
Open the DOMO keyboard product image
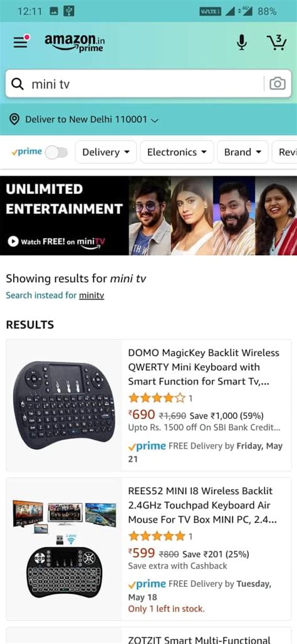pyautogui.click(x=64, y=405)
